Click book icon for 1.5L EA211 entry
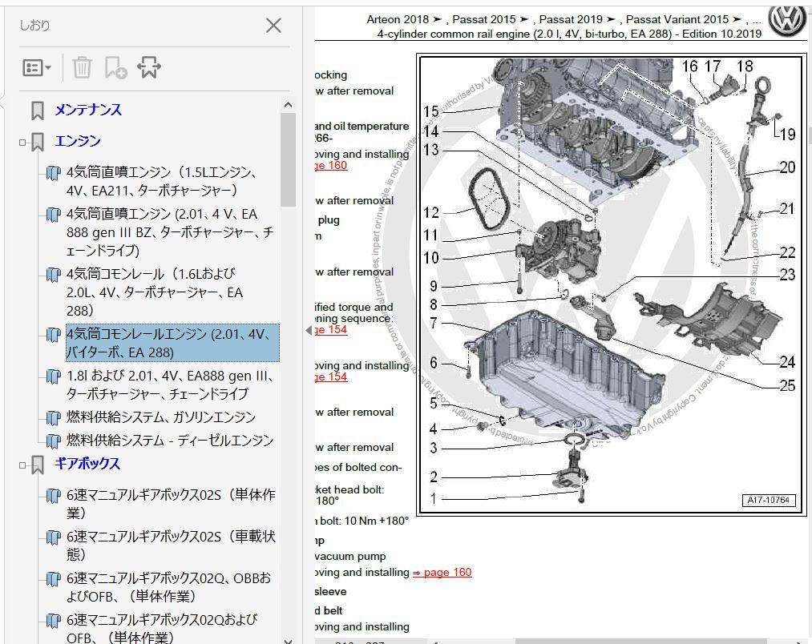 coord(54,172)
